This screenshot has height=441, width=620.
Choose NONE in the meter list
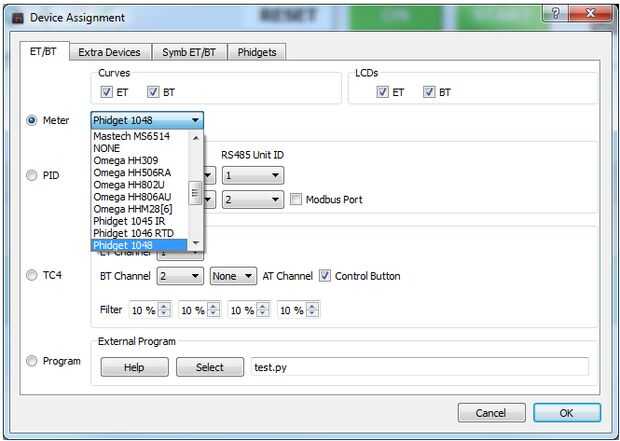140,148
